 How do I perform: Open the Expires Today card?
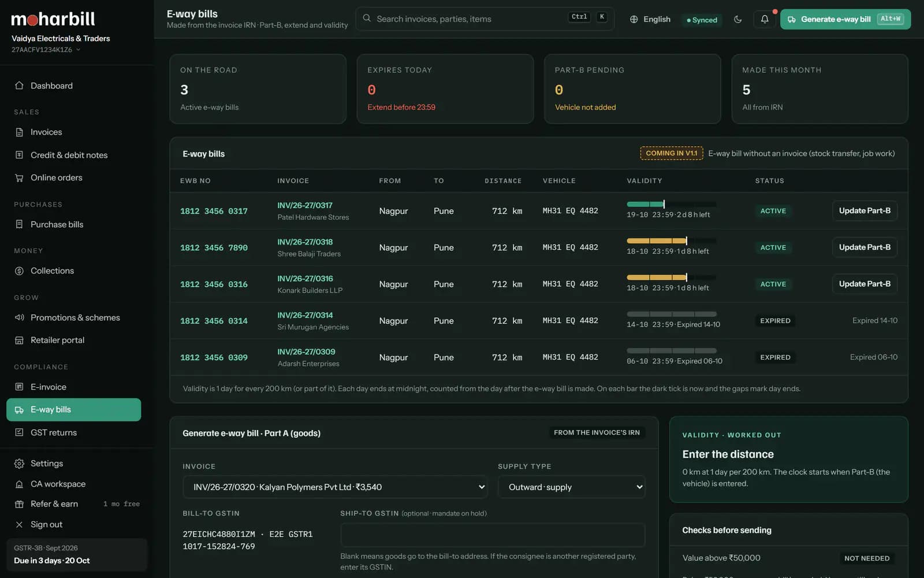[445, 89]
